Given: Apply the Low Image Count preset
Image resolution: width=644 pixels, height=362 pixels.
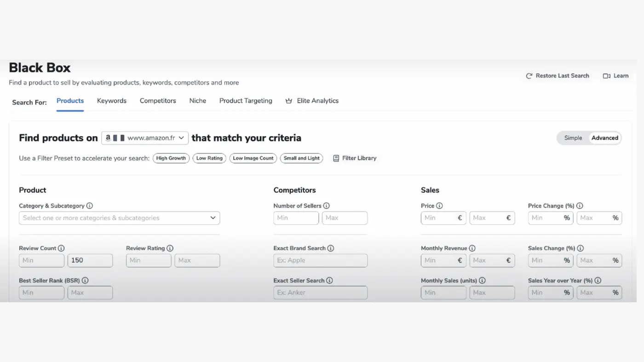Looking at the screenshot, I should [253, 158].
